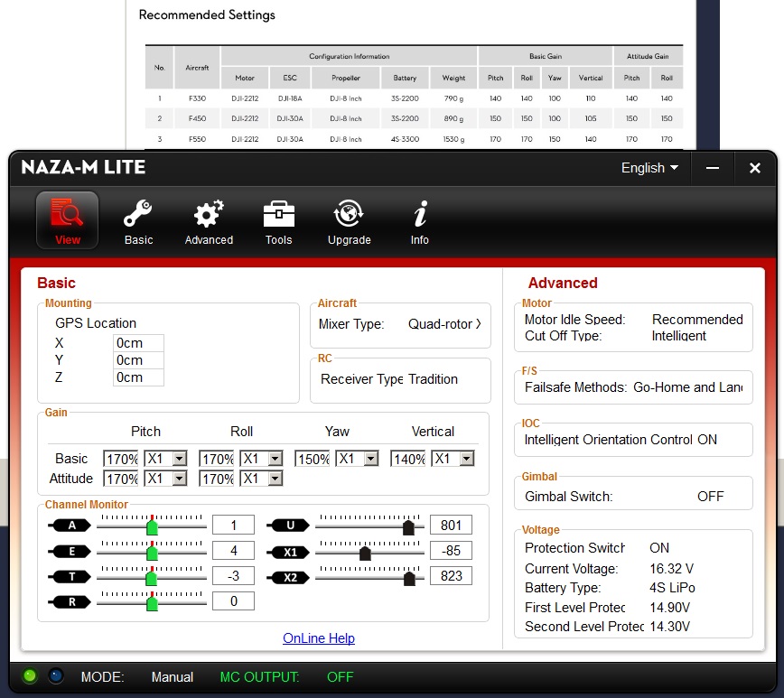Click the channel T slider handle
The height and width of the screenshot is (698, 784).
coord(151,578)
